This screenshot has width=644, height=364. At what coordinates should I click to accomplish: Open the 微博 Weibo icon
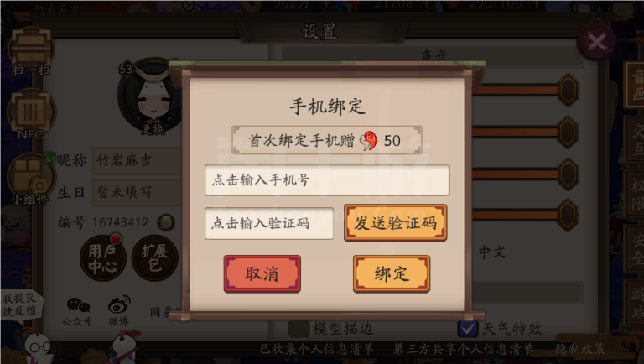tap(119, 311)
